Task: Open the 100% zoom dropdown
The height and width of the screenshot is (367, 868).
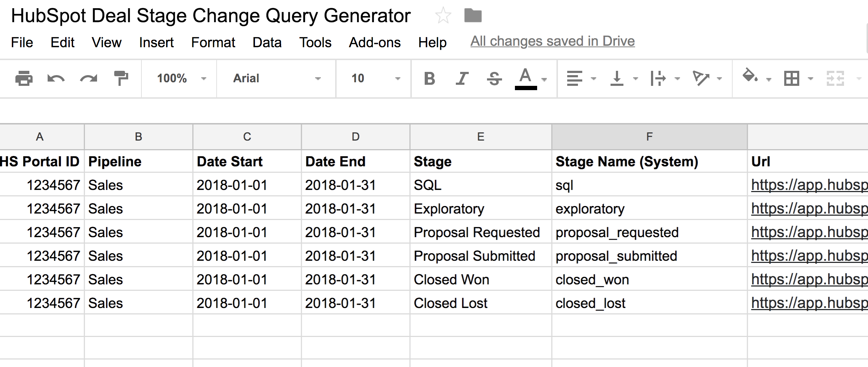Action: 182,78
